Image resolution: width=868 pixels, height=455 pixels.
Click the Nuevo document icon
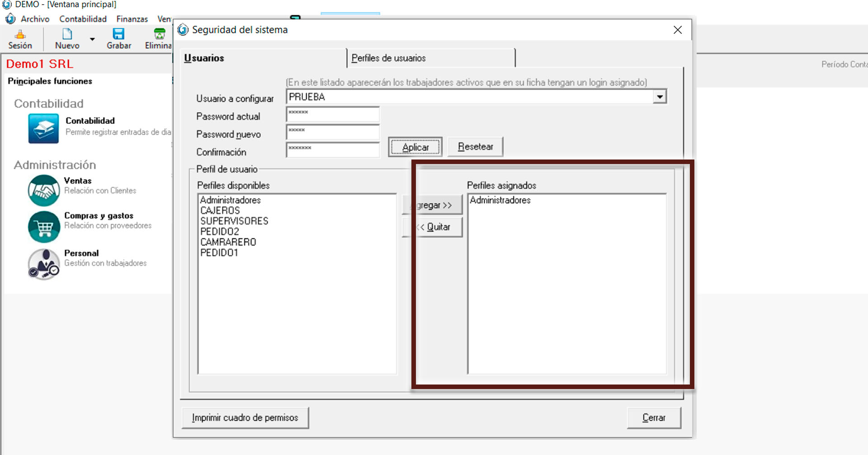click(x=67, y=34)
